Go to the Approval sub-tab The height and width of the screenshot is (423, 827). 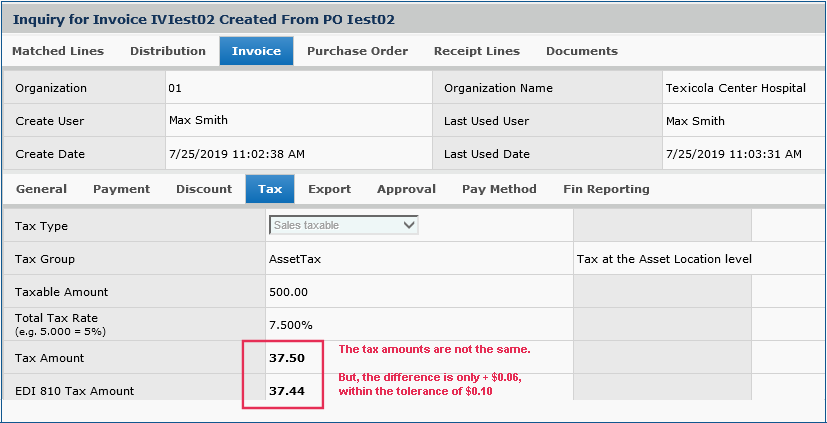pos(406,189)
